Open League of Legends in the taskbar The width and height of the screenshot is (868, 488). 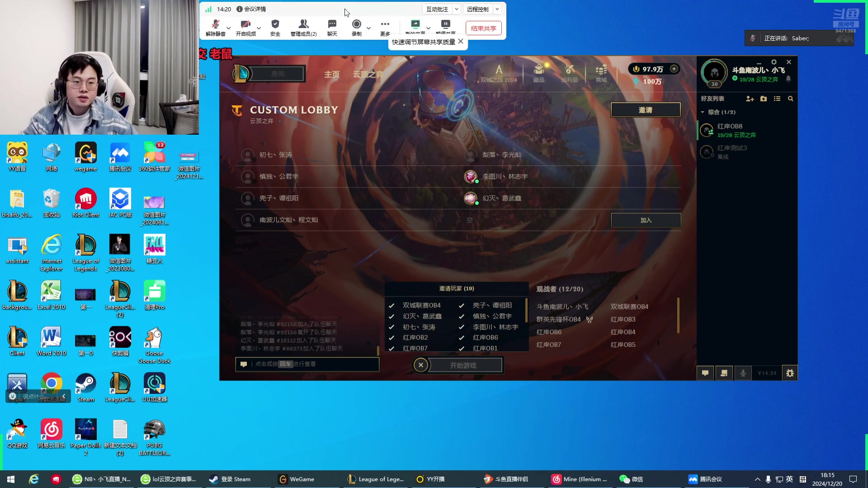[x=376, y=479]
